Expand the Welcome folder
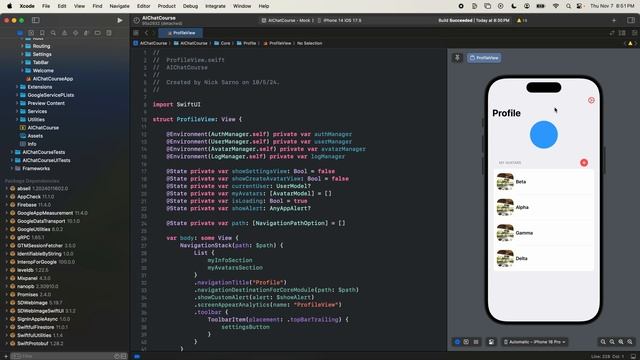 22,71
